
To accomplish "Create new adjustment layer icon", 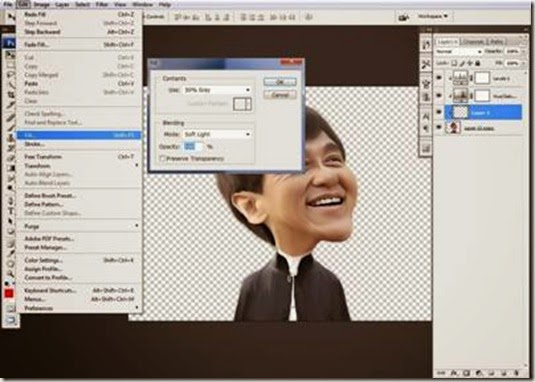I will click(x=478, y=373).
